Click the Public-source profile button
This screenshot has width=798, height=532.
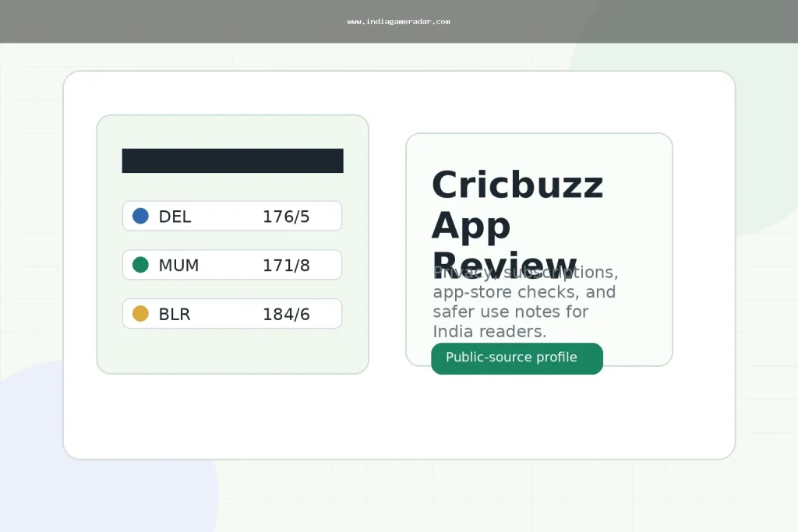point(517,358)
